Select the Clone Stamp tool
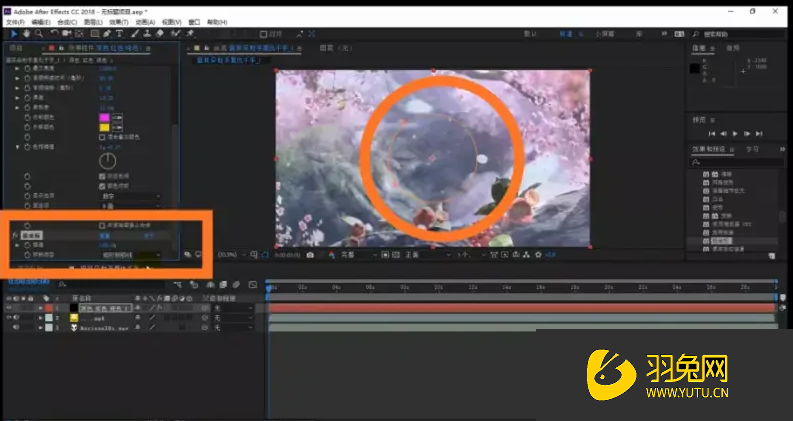Image resolution: width=793 pixels, height=421 pixels. (147, 33)
